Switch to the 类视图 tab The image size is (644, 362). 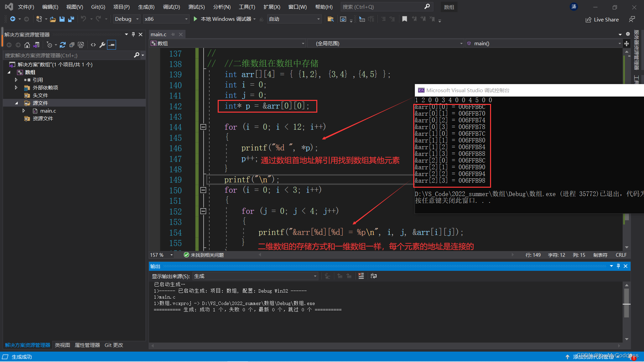pos(62,345)
